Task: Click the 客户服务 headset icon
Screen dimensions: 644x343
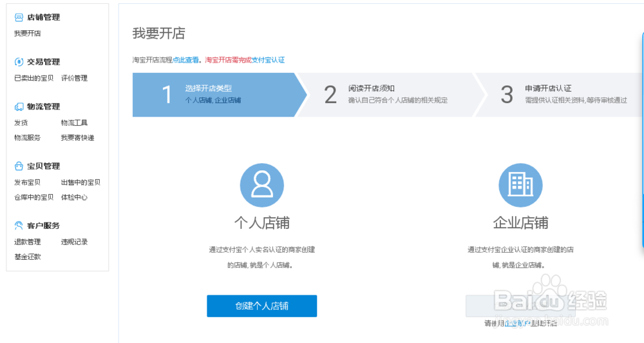Action: click(x=19, y=226)
